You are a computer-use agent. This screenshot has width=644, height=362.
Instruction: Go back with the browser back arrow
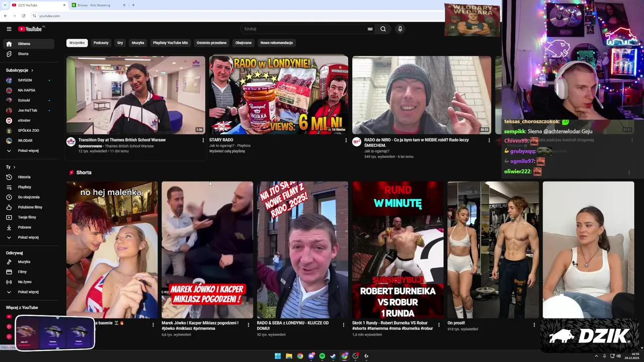click(x=6, y=16)
